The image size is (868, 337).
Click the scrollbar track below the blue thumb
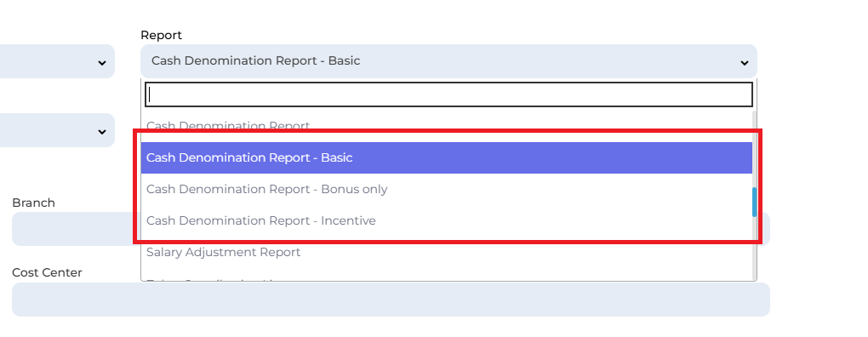(x=754, y=248)
